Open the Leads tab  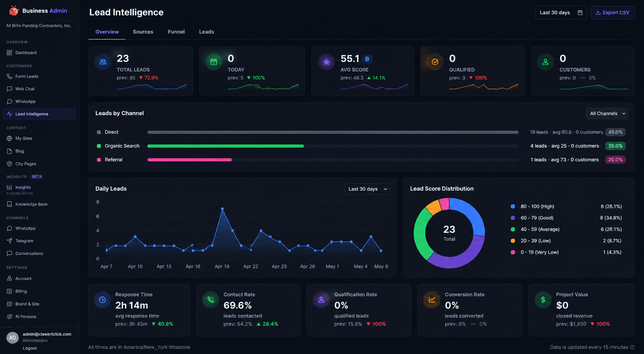pos(207,32)
